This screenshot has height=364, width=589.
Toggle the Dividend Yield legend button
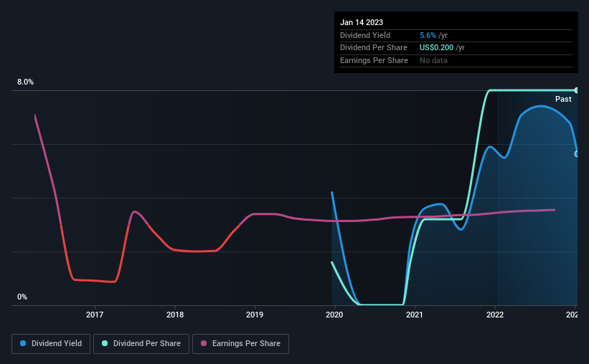(51, 344)
